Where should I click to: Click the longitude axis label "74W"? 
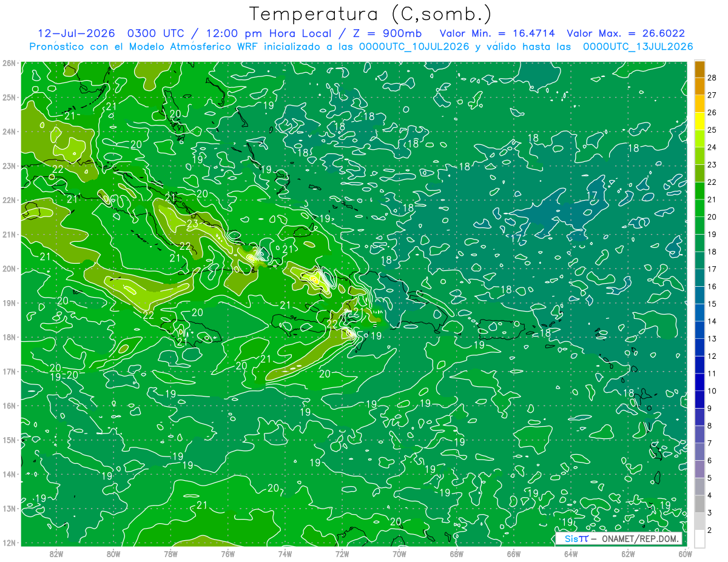tap(285, 554)
